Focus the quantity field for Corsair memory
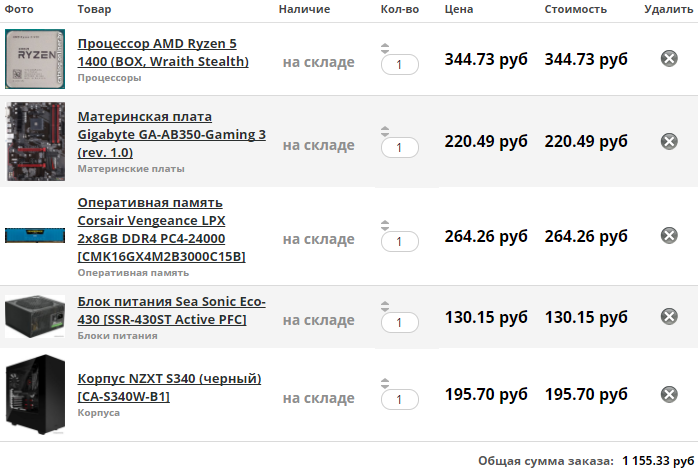This screenshot has height=471, width=698. (x=400, y=242)
